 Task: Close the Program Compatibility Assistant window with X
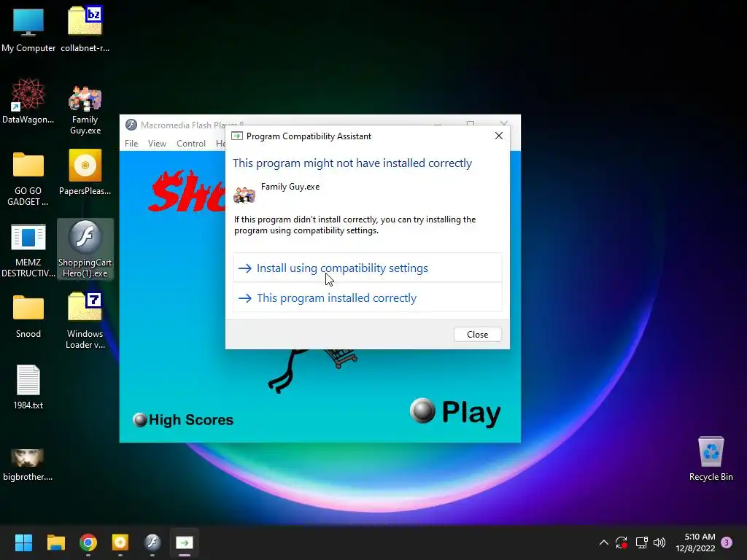point(499,136)
